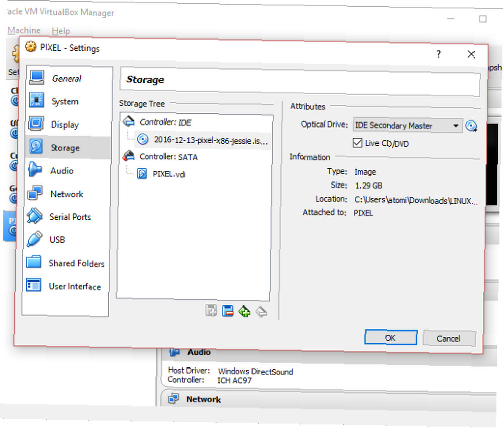Select the Storage settings category
504x429 pixels.
click(x=69, y=148)
